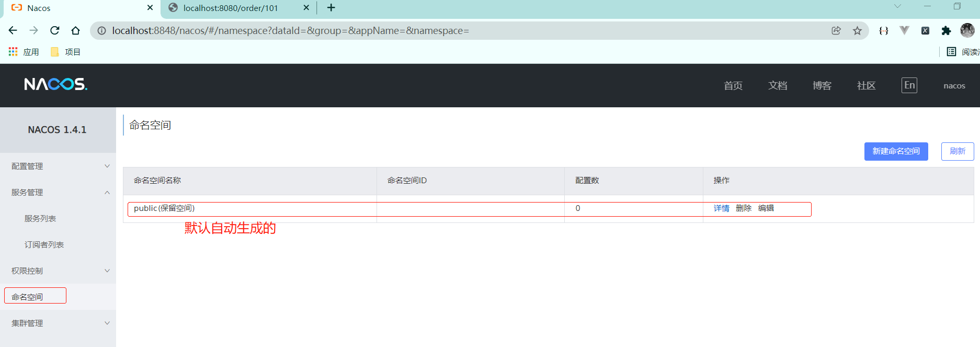980x347 pixels.
Task: Click the 新建命名空间 button
Action: pyautogui.click(x=896, y=151)
